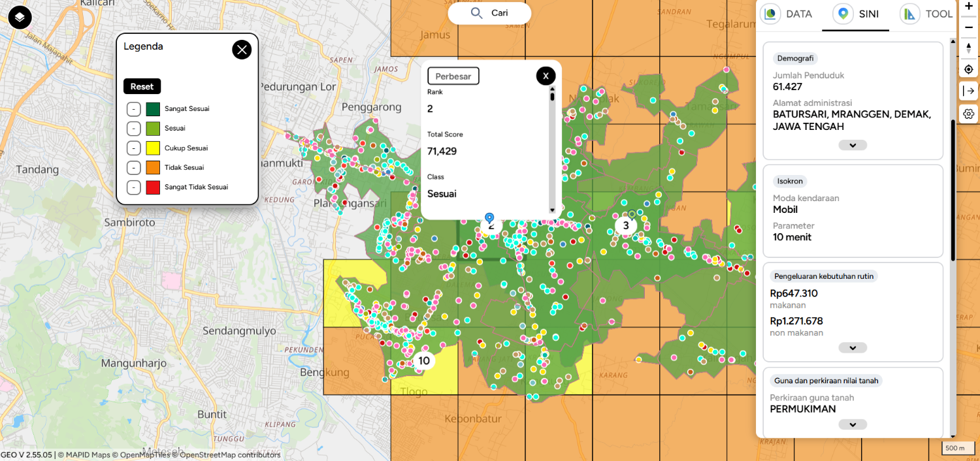Switch to the DATA tab
Viewport: 980px width, 461px height.
(787, 14)
